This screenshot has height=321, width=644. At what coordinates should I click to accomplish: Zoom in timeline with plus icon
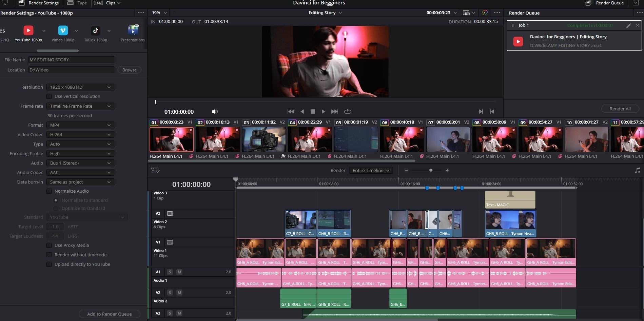(447, 170)
